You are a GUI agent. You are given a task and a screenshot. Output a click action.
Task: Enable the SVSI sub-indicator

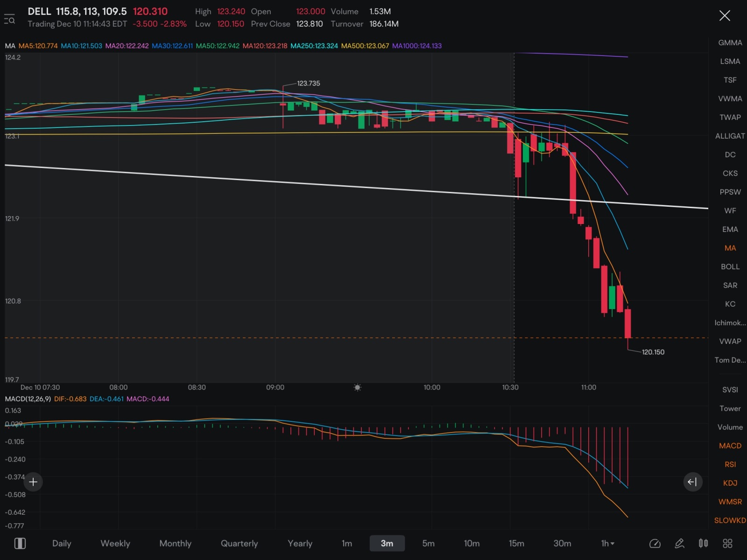[x=730, y=390]
